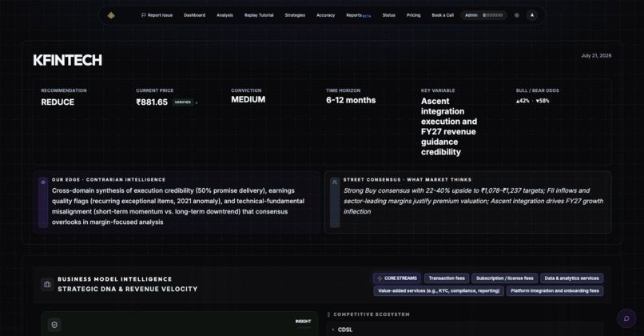
Task: Click the sparkle icon in Core Streams tag
Action: coord(380,278)
